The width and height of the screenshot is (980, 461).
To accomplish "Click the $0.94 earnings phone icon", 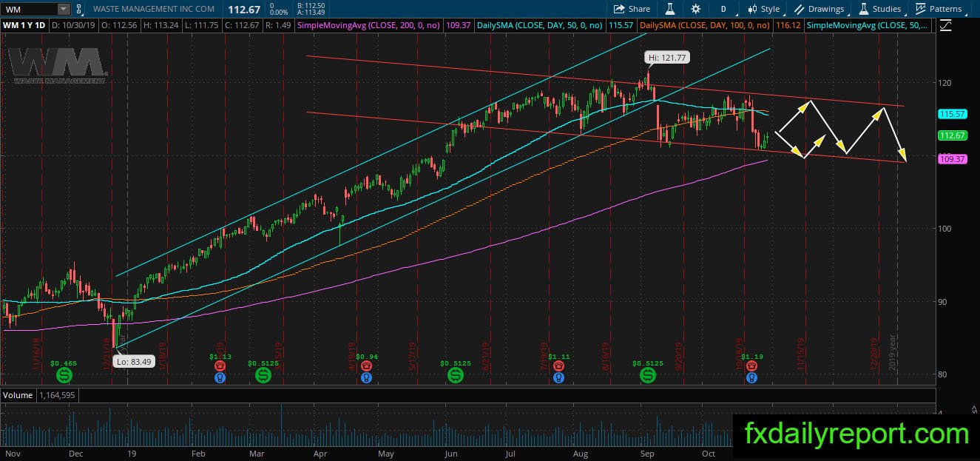I will click(x=366, y=366).
